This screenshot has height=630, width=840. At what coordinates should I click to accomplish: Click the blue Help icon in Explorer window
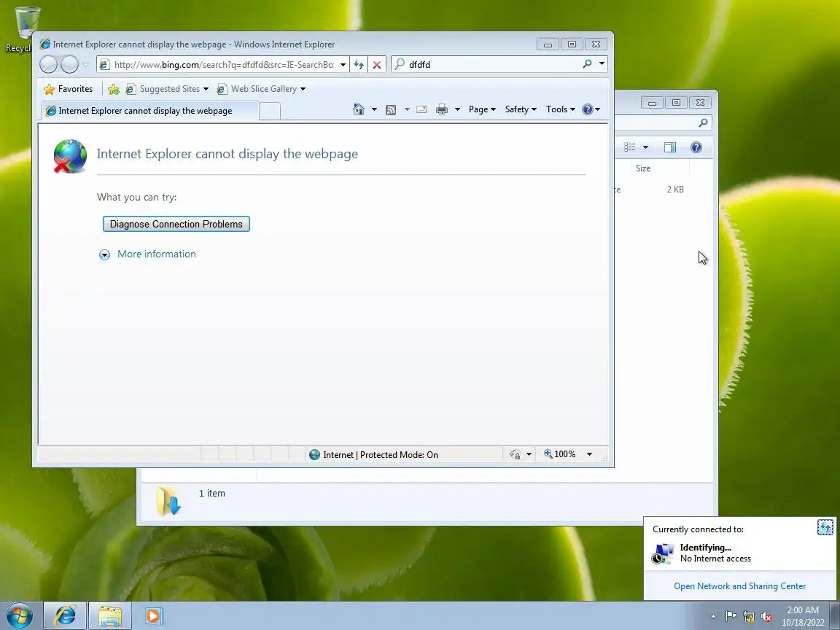pos(696,147)
